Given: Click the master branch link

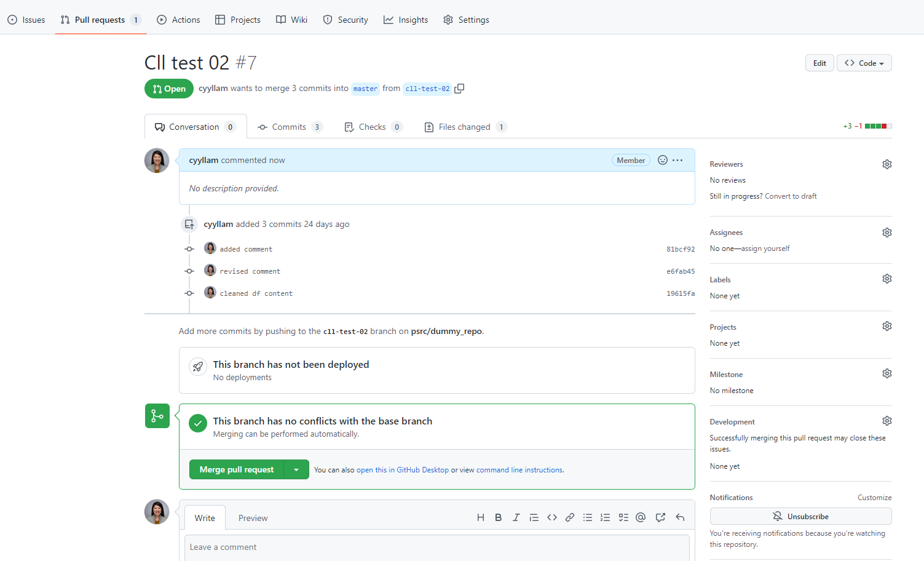Looking at the screenshot, I should tap(366, 89).
